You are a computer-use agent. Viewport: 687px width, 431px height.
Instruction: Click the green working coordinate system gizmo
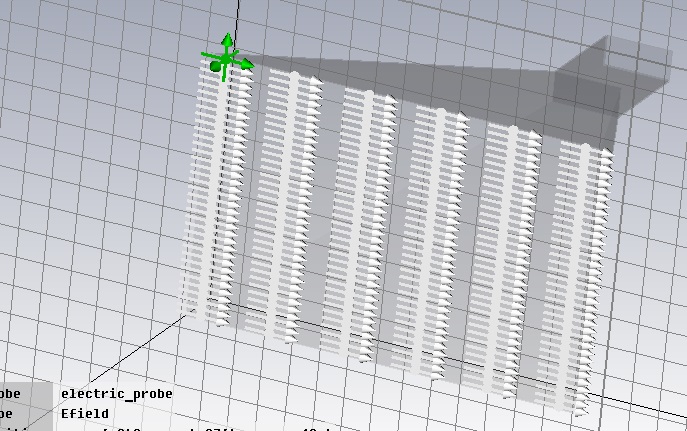pyautogui.click(x=226, y=58)
